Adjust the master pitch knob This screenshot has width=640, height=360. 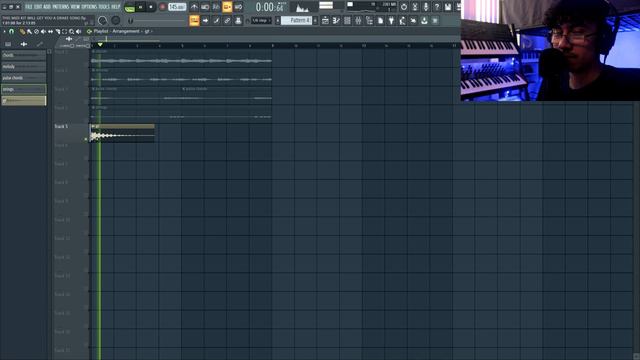pyautogui.click(x=116, y=20)
